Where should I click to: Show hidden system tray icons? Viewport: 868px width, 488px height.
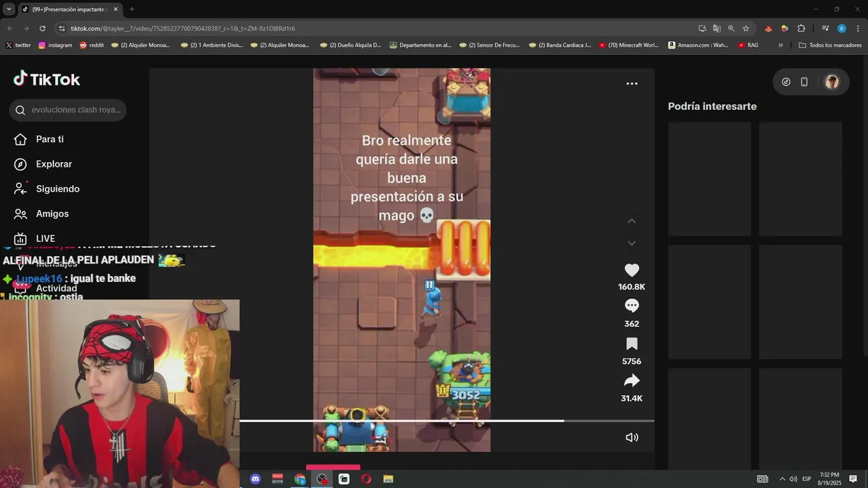(x=782, y=479)
